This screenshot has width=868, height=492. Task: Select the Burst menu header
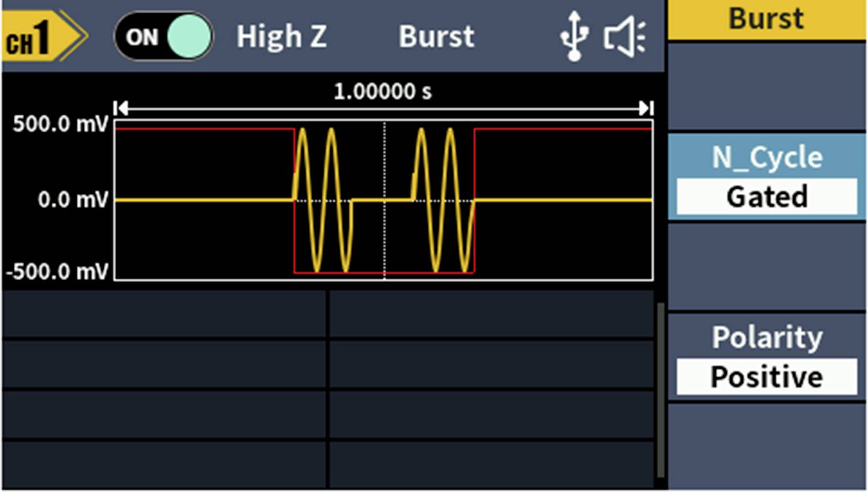point(767,19)
